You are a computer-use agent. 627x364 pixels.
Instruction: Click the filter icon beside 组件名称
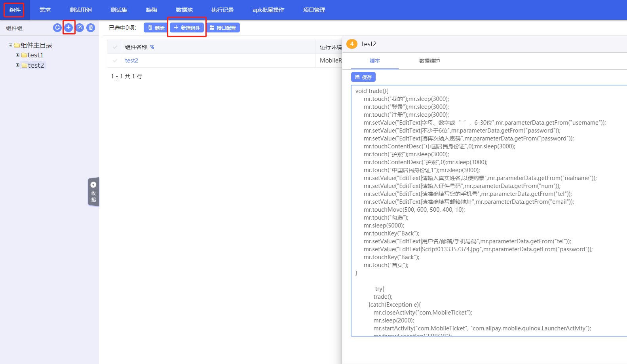pyautogui.click(x=152, y=47)
